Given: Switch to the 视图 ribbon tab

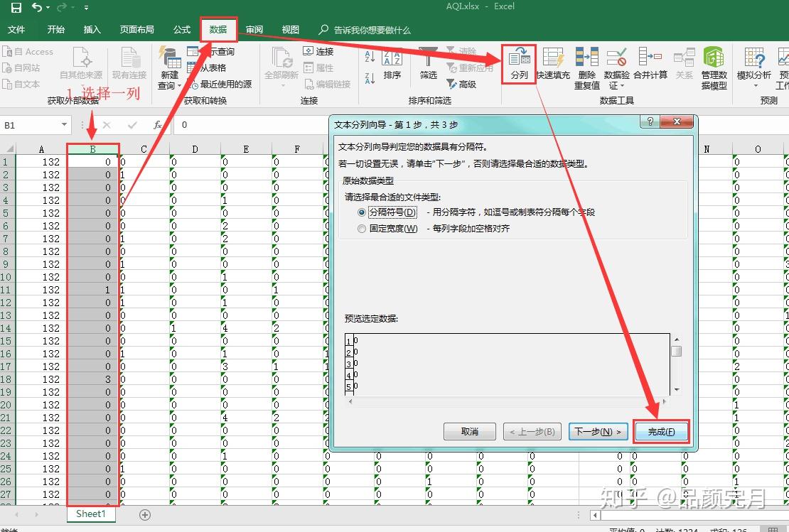Looking at the screenshot, I should [290, 30].
